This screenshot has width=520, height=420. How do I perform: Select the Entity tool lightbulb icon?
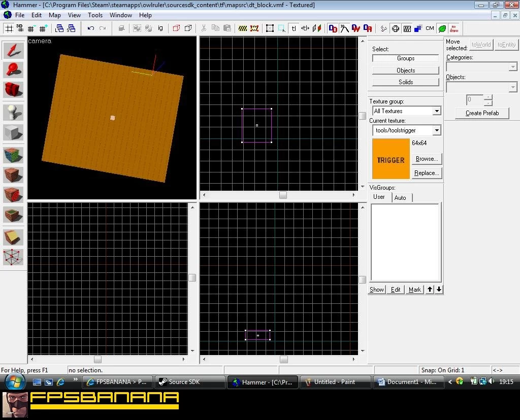[13, 112]
